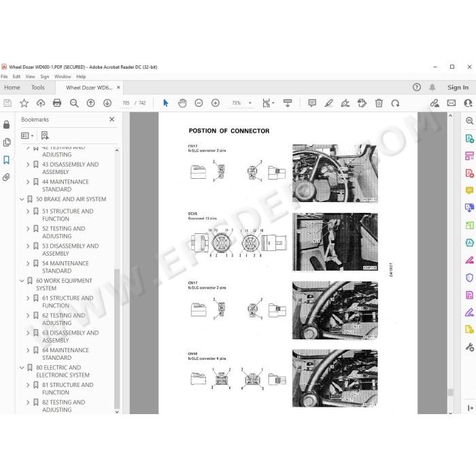Screen dimensions: 476x476
Task: Send file by email envelope icon
Action: point(452,103)
